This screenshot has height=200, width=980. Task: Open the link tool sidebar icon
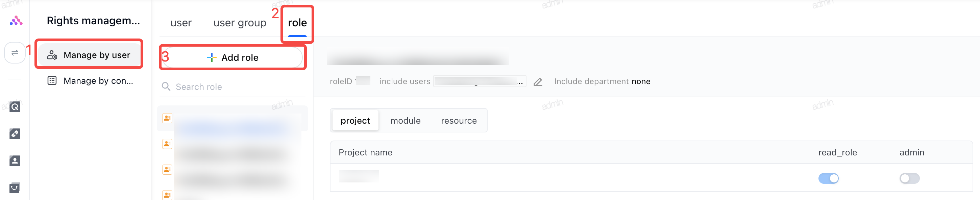click(x=15, y=134)
